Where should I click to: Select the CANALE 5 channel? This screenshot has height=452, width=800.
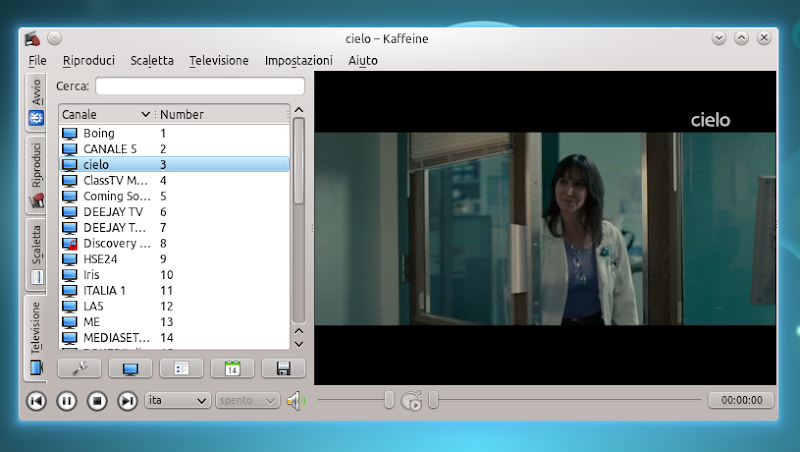click(174, 149)
